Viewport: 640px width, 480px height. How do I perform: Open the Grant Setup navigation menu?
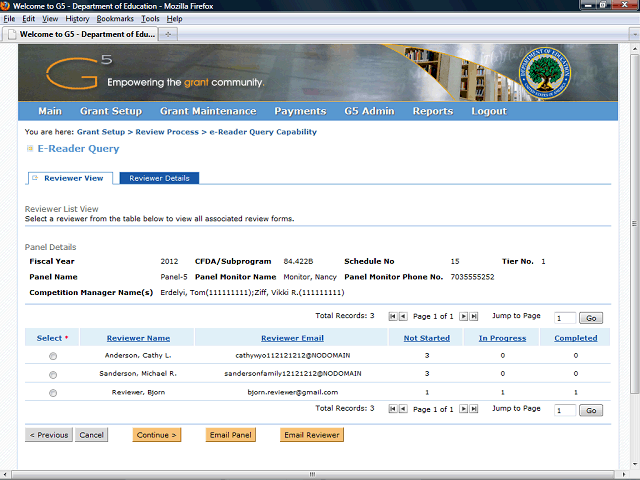pos(111,111)
